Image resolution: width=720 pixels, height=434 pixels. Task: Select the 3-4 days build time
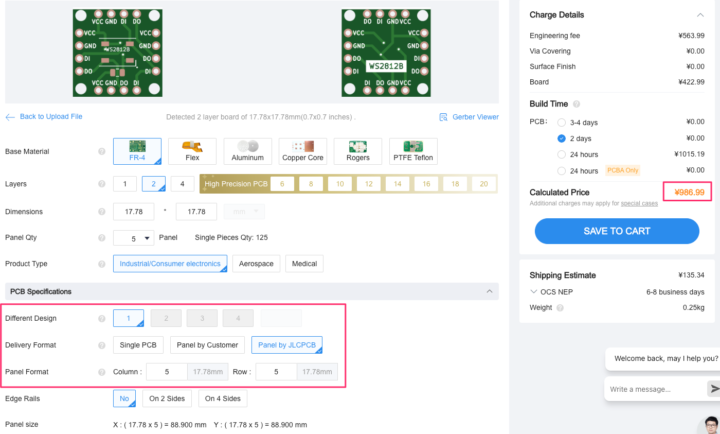click(x=562, y=122)
